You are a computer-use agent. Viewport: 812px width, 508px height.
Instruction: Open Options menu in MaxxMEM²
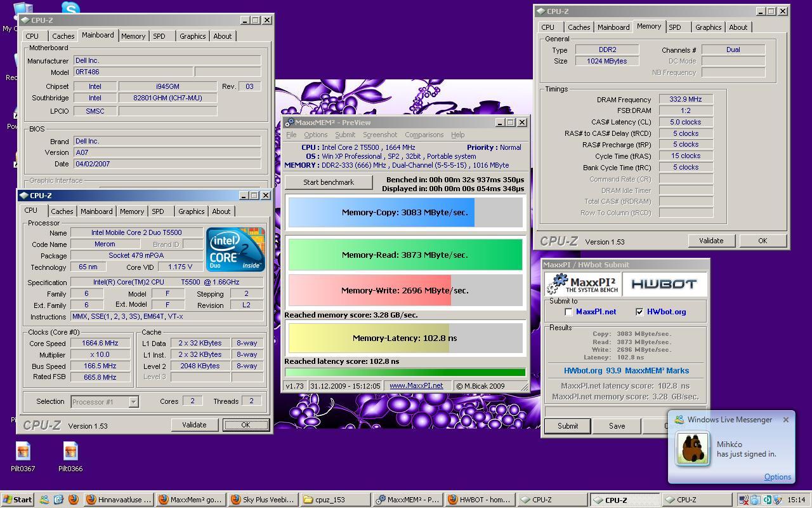pyautogui.click(x=315, y=135)
